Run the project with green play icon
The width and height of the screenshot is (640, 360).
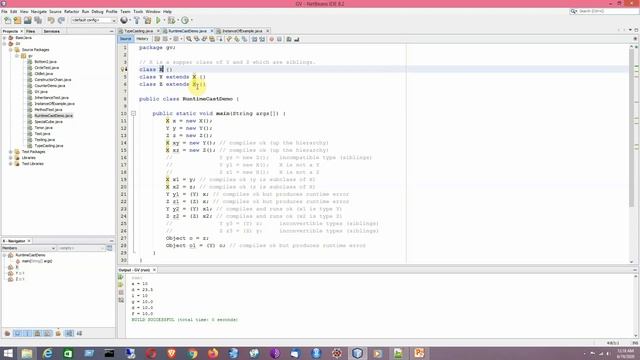click(x=158, y=20)
